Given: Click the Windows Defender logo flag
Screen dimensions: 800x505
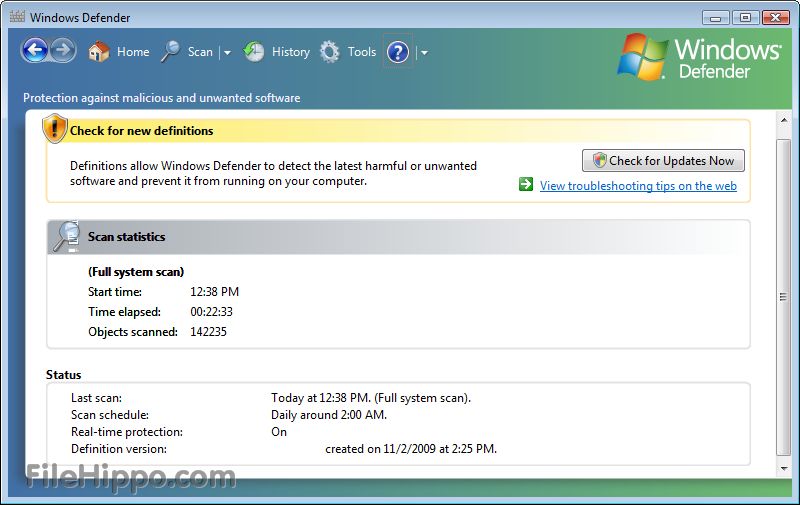Looking at the screenshot, I should [x=642, y=57].
